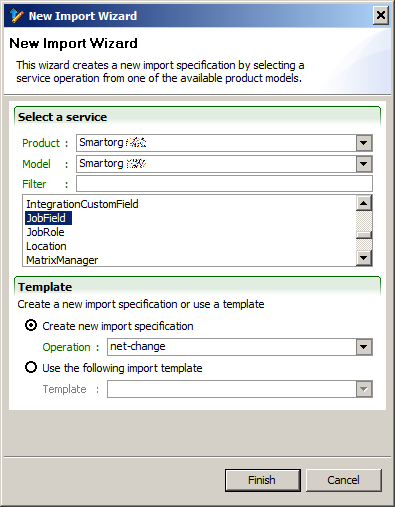Viewport: 395px width, 507px height.
Task: Open the disabled Template dropdown
Action: [x=363, y=389]
